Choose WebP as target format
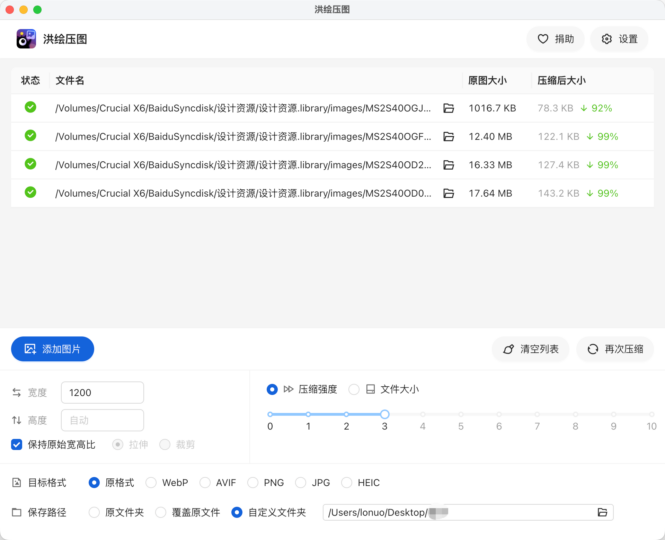Image resolution: width=665 pixels, height=540 pixels. point(151,483)
